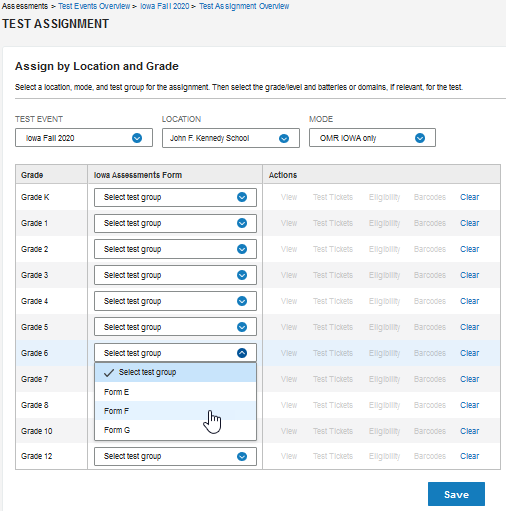Open the Test Event dropdown Iowa Fall 2020

click(84, 138)
